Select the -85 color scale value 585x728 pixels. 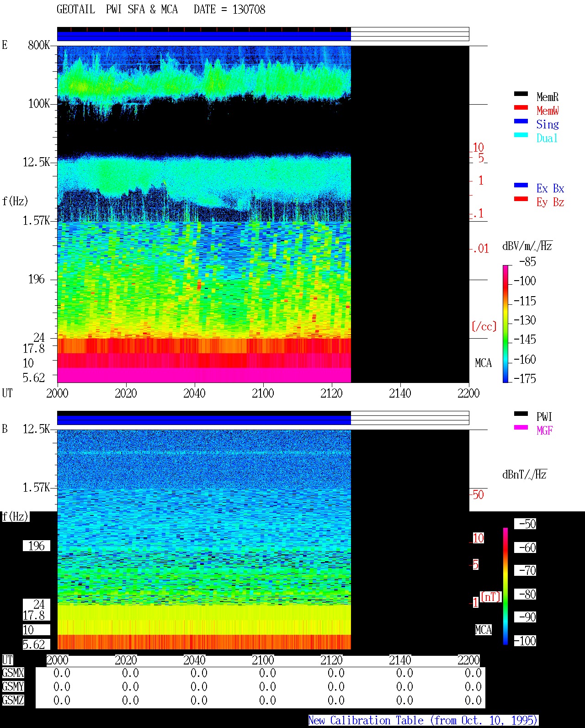(527, 262)
